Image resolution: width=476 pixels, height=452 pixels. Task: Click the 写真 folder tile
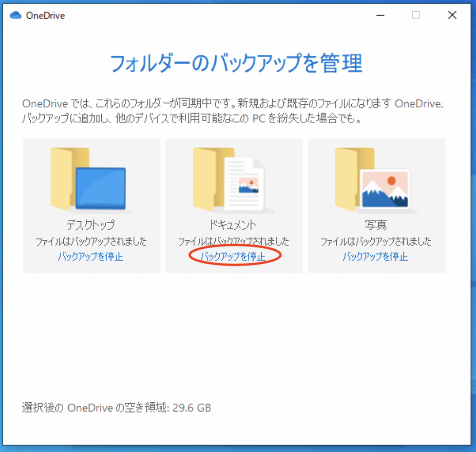click(x=375, y=205)
